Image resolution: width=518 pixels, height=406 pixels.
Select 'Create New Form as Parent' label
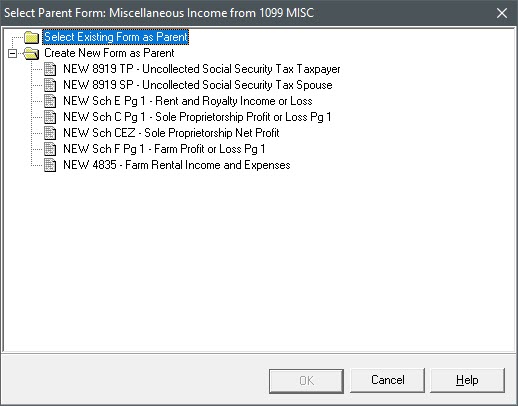tap(109, 53)
